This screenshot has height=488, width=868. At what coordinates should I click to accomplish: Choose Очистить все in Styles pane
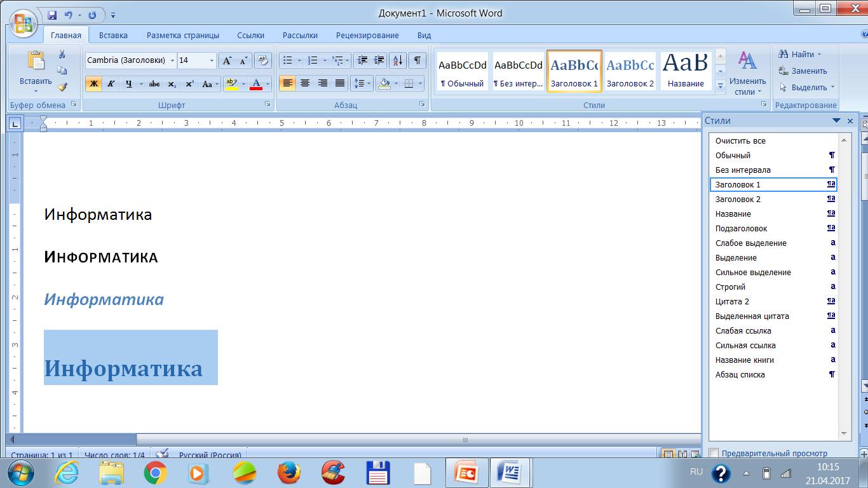click(x=740, y=141)
